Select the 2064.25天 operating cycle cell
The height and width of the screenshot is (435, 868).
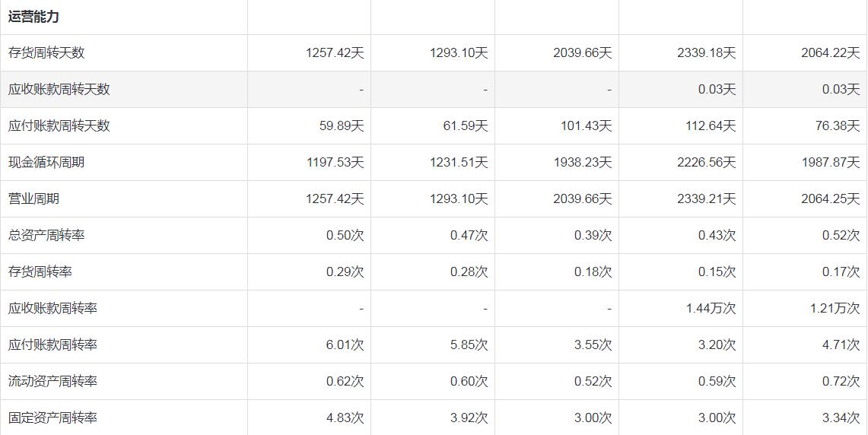[x=830, y=198]
